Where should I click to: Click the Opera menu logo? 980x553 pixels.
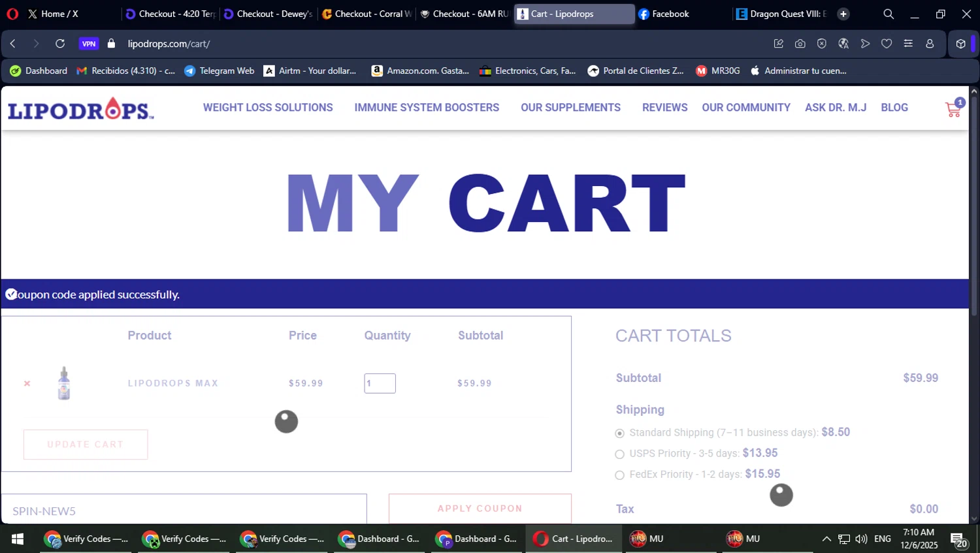[x=12, y=14]
